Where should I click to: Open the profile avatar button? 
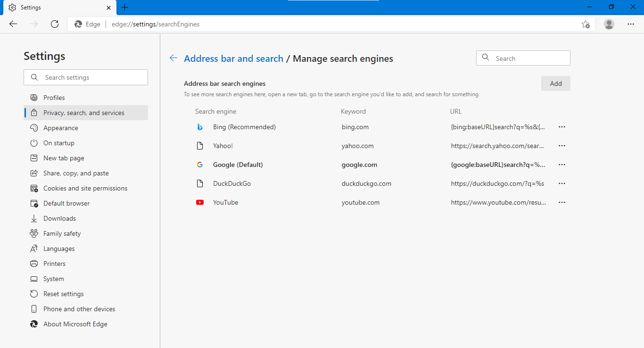(609, 24)
